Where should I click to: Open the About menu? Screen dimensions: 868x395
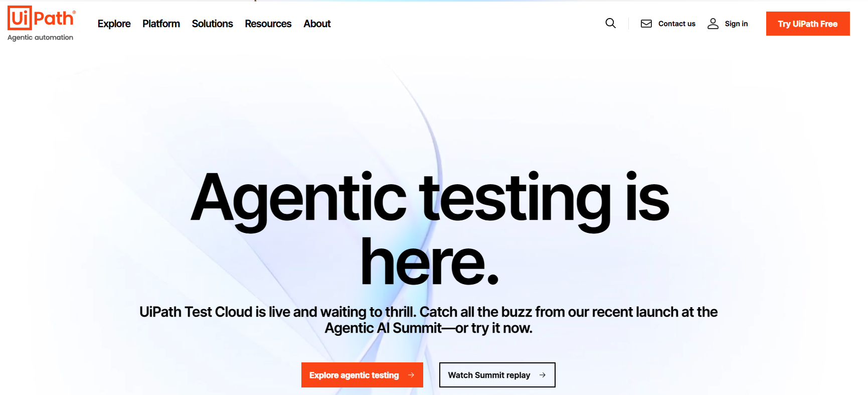click(x=317, y=24)
